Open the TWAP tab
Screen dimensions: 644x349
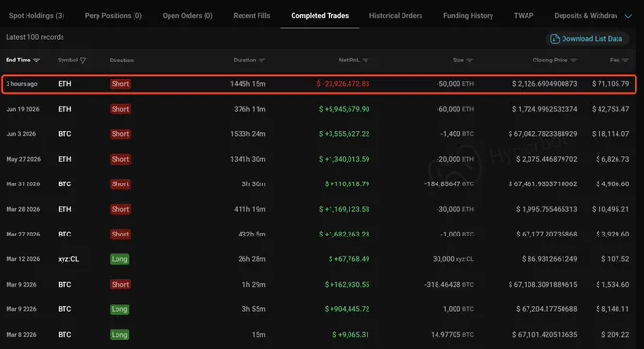point(524,15)
